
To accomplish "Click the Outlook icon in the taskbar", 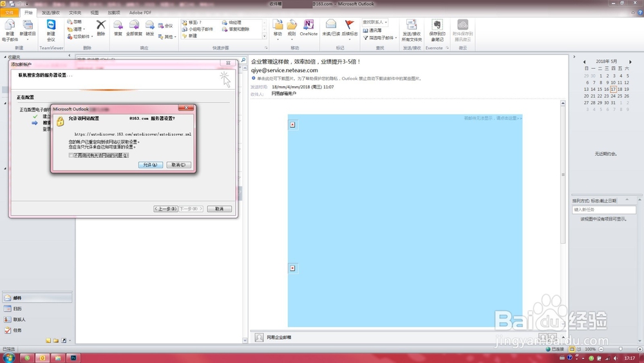I will [43, 358].
